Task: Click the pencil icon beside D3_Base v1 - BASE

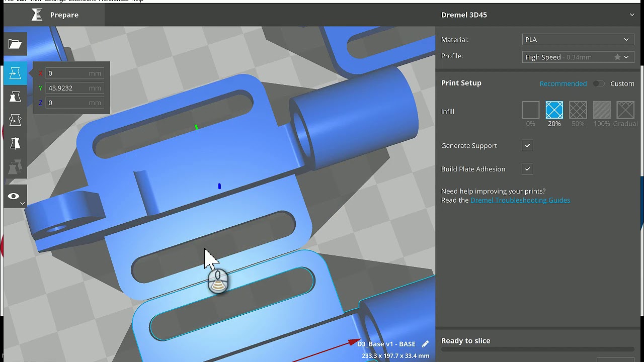Action: pos(425,344)
